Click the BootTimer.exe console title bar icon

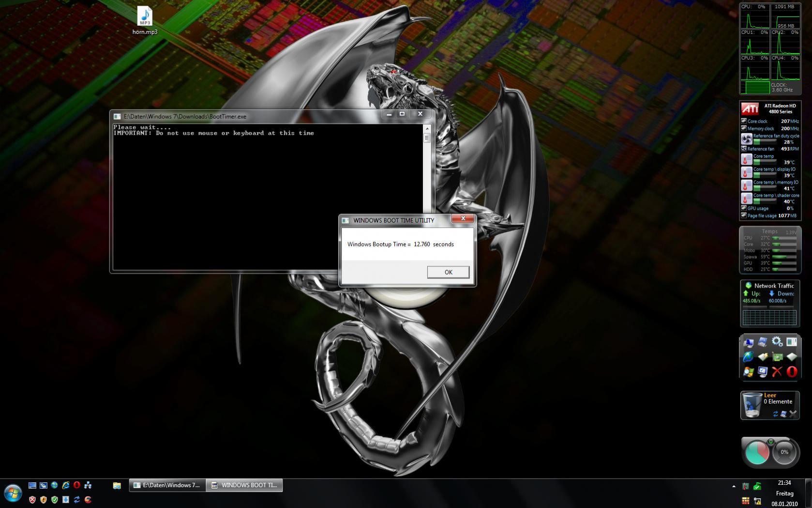point(117,116)
